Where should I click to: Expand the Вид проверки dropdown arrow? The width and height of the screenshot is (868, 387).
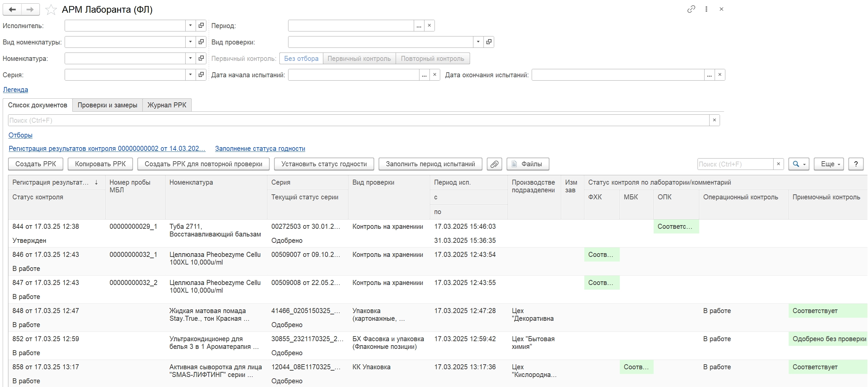[x=478, y=42]
